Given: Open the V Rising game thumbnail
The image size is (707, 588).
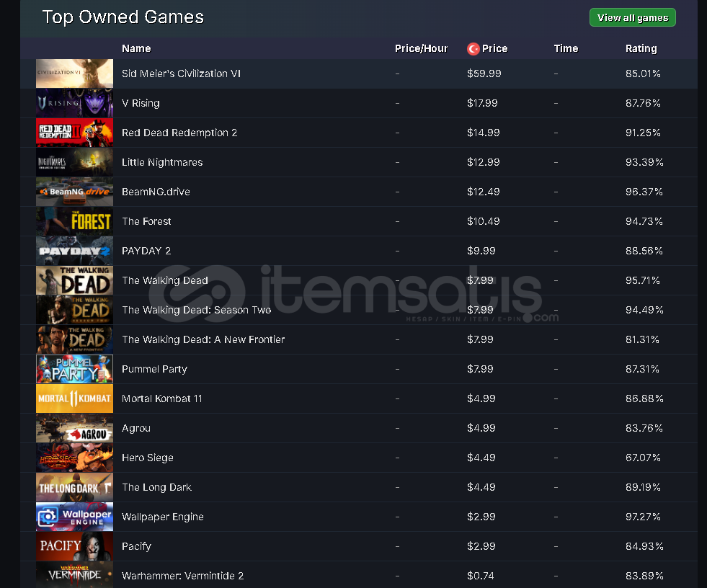Looking at the screenshot, I should click(x=74, y=103).
